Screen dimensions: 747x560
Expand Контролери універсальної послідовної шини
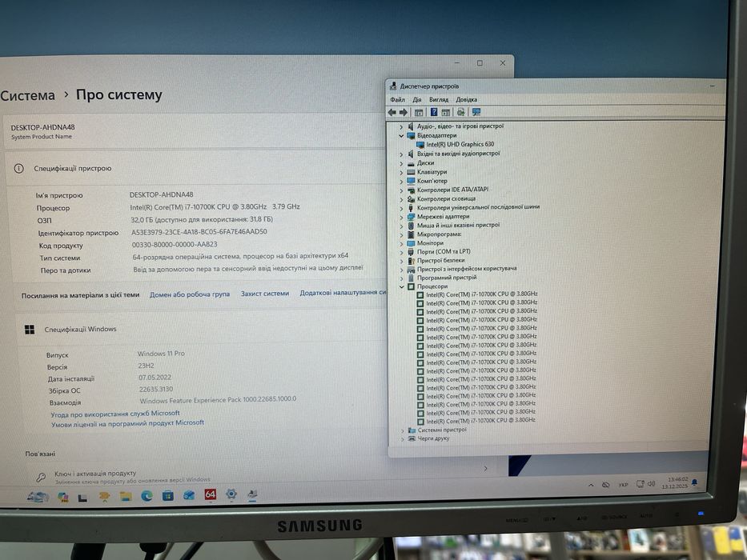(401, 208)
